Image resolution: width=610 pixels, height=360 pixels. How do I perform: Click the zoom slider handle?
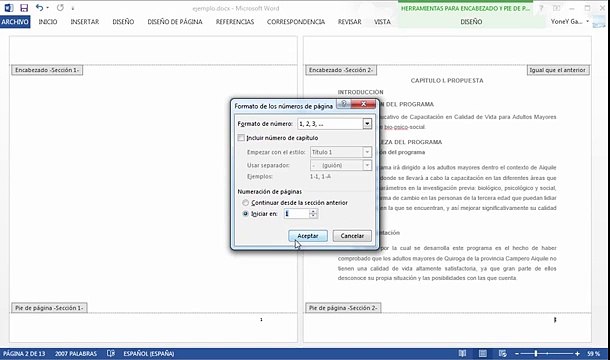536,353
